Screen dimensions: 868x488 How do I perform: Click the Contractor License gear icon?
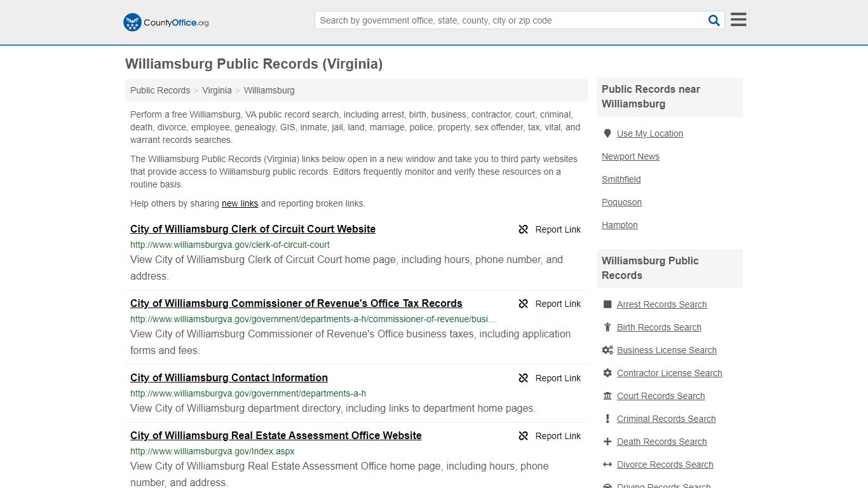coord(607,373)
